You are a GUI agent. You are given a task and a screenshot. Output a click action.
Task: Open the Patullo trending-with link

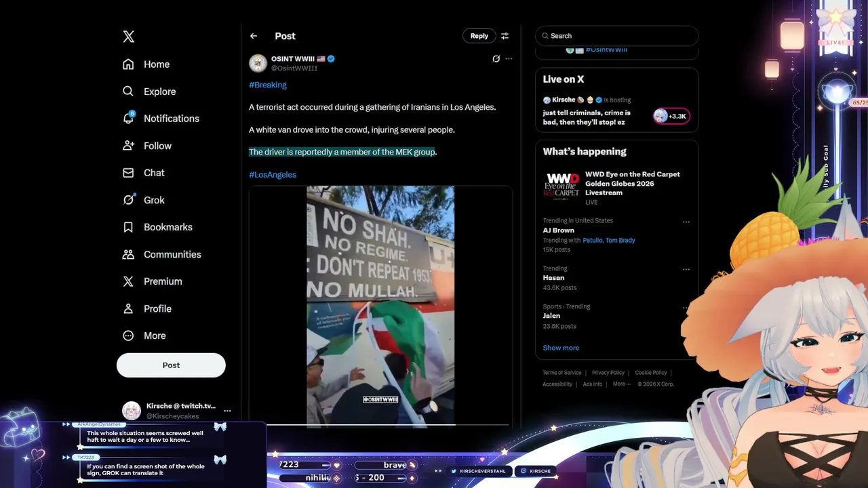tap(592, 240)
